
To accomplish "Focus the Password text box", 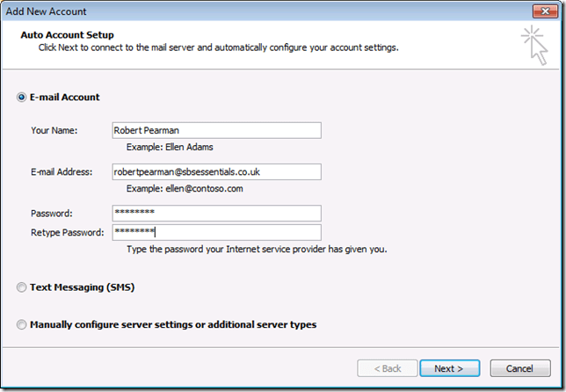I will [x=216, y=213].
